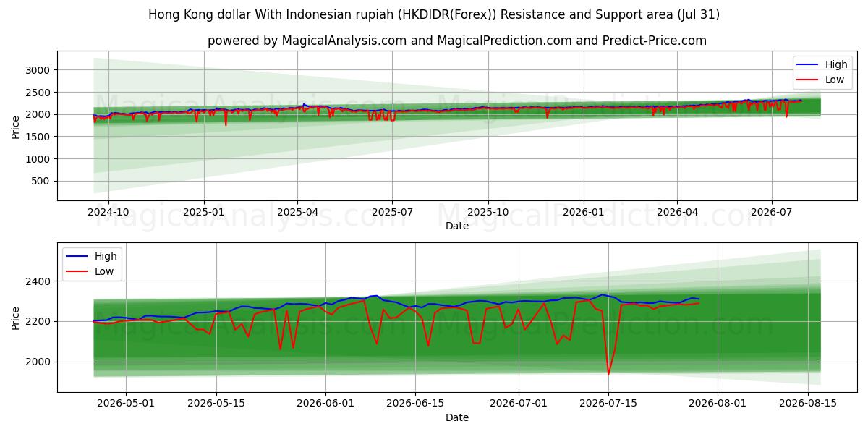Click the 3000 price tick label
Viewport: 868px width, 434px height.
point(39,70)
